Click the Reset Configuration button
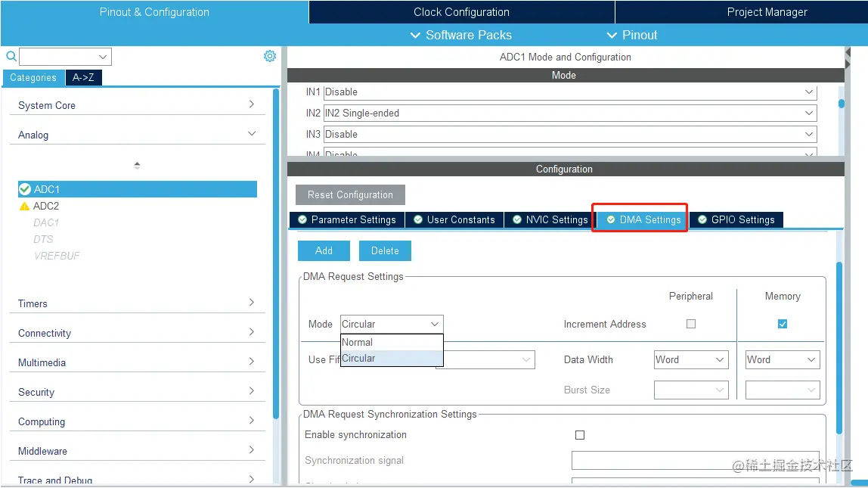This screenshot has height=488, width=868. pos(350,195)
